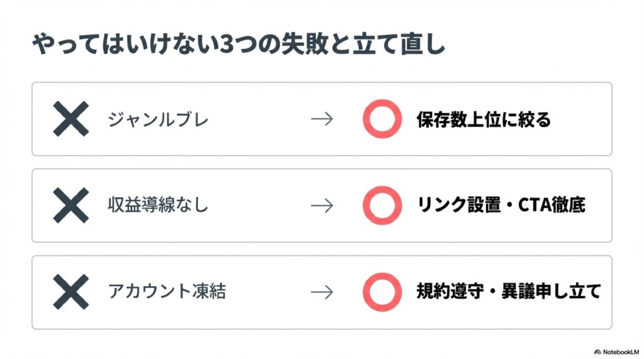The height and width of the screenshot is (359, 644).
Task: Click the arrow after アカウント凍結
Action: tap(321, 292)
